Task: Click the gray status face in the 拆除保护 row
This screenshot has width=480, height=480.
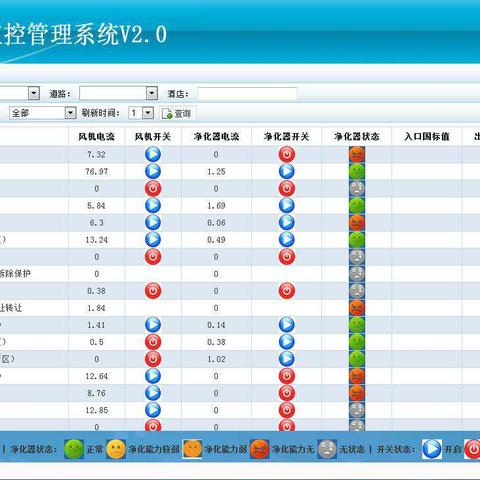Action: [357, 274]
